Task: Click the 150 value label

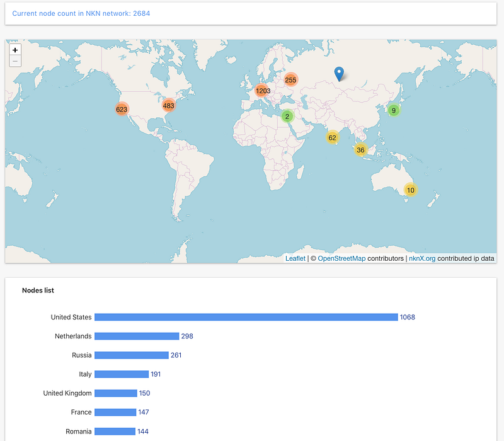Action: [x=145, y=393]
